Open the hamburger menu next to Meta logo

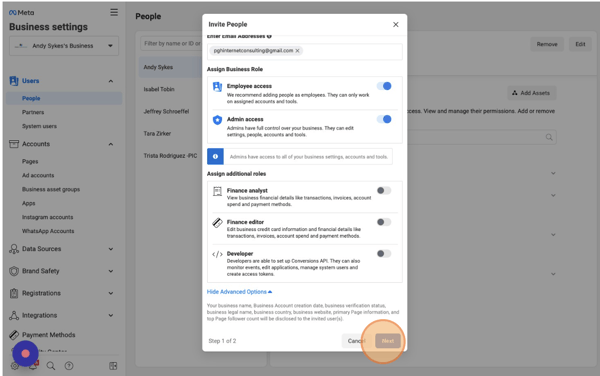[x=114, y=12]
